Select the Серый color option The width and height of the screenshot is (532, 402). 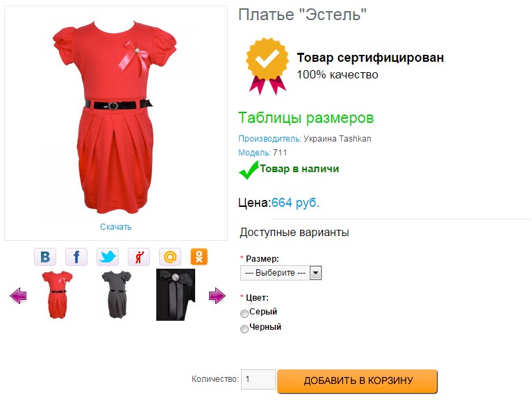(244, 314)
